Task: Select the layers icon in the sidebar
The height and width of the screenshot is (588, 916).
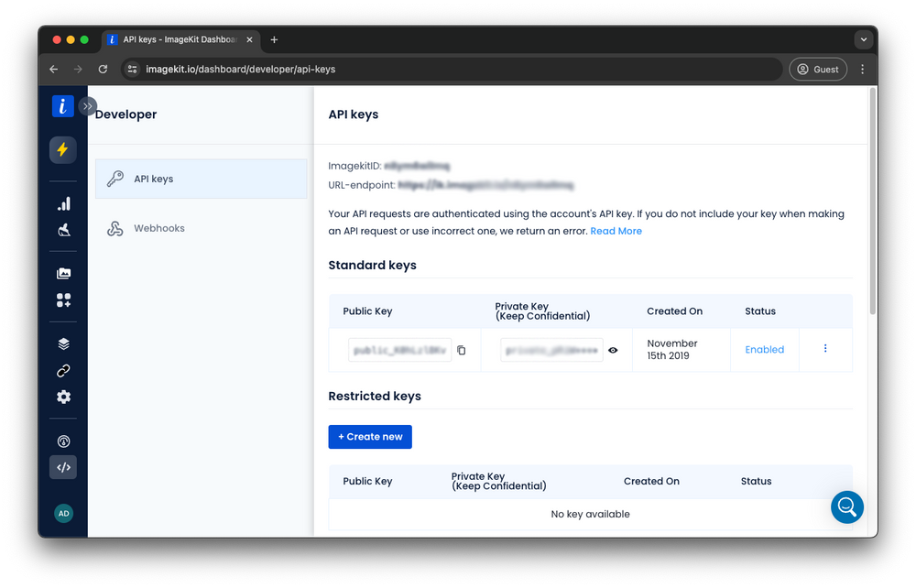Action: [63, 343]
